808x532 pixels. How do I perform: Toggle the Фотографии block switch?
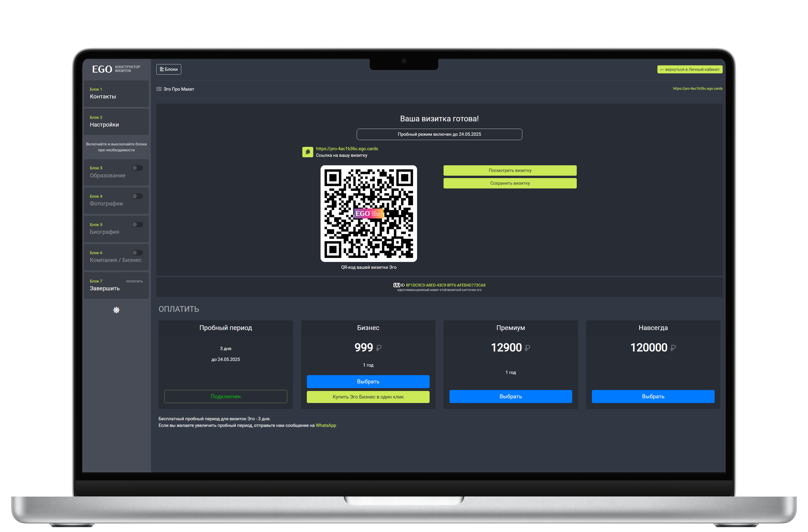point(137,196)
